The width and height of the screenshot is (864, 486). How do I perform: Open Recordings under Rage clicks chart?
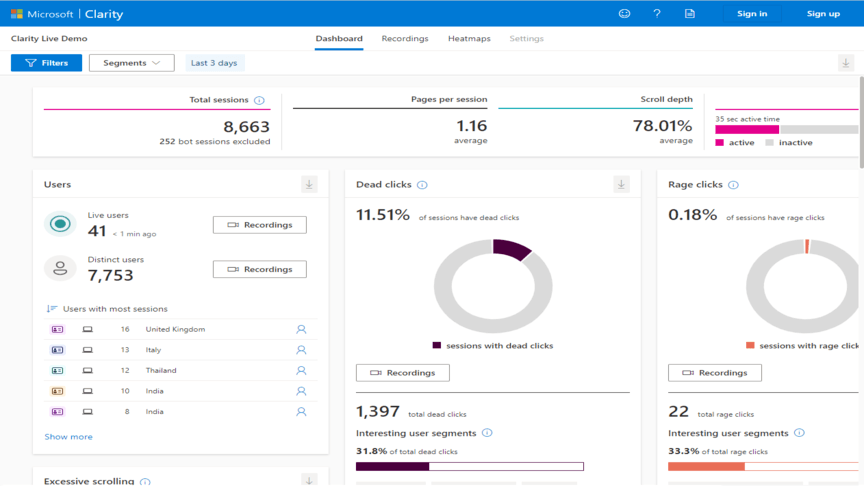715,373
